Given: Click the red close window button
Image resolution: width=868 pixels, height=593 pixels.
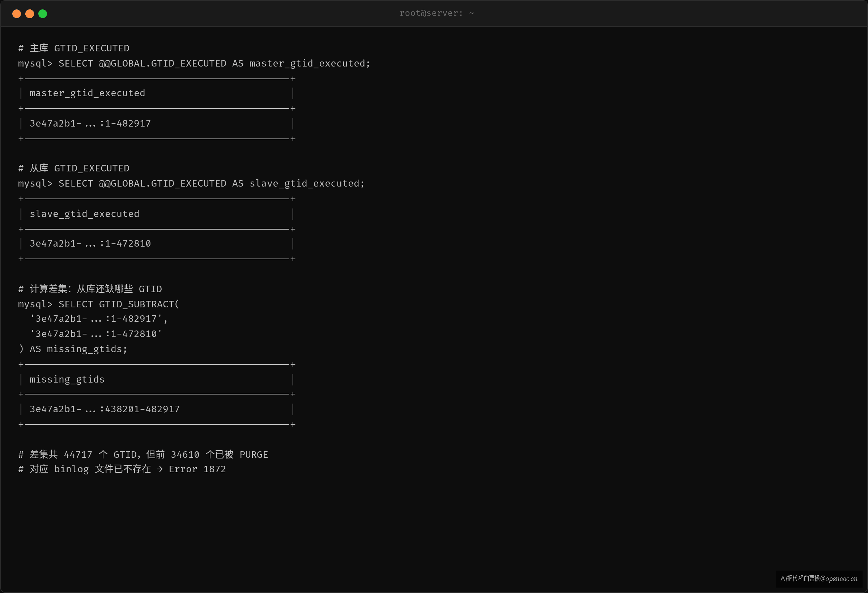Looking at the screenshot, I should coord(16,14).
